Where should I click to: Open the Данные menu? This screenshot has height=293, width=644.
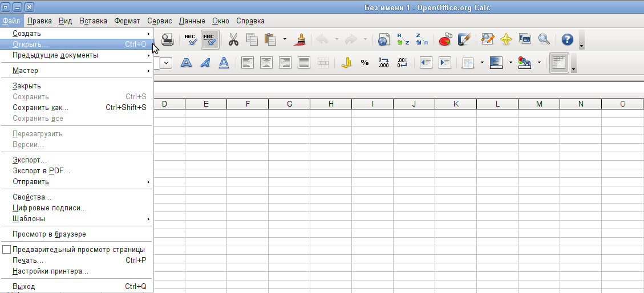coord(192,21)
